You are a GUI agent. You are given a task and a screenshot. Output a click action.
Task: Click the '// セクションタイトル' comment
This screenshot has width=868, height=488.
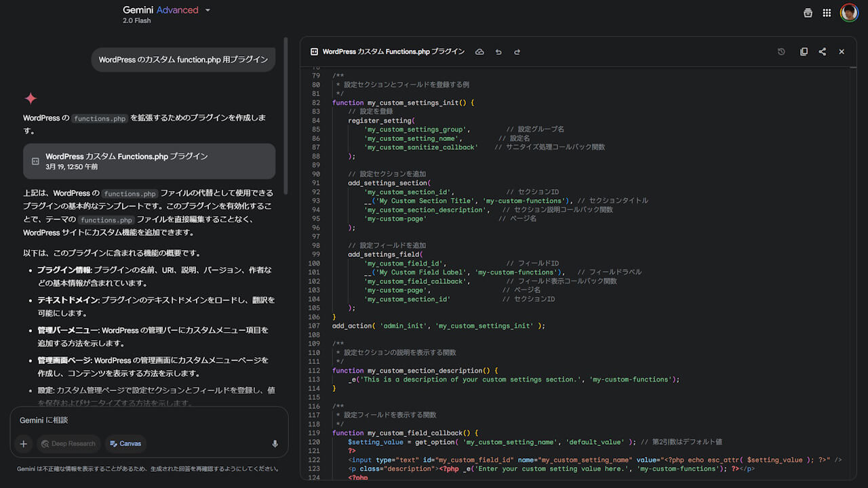coord(612,201)
